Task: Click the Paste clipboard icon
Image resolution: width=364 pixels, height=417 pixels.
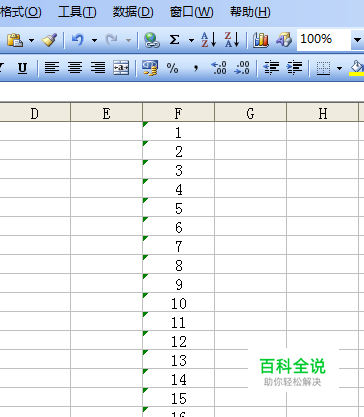Action: 15,40
